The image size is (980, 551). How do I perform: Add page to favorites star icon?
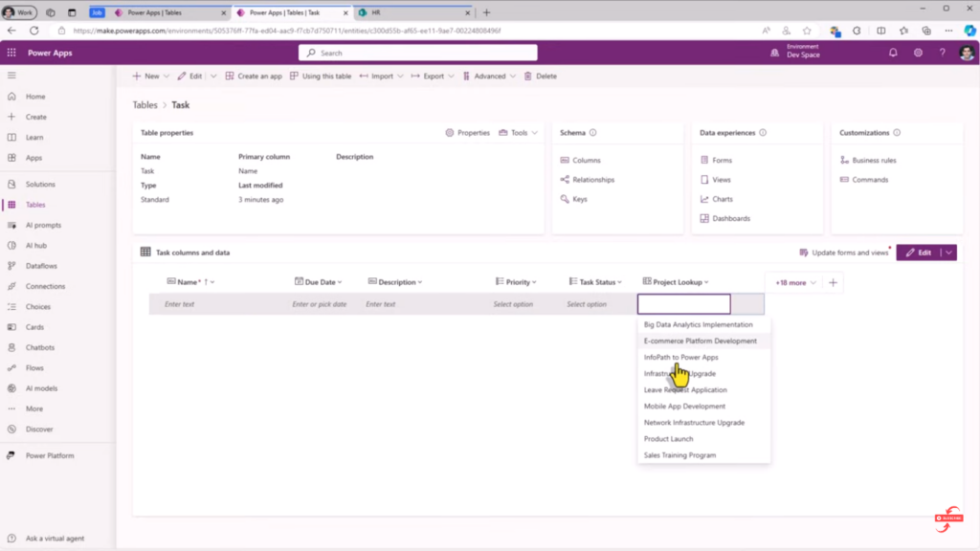[x=807, y=31]
